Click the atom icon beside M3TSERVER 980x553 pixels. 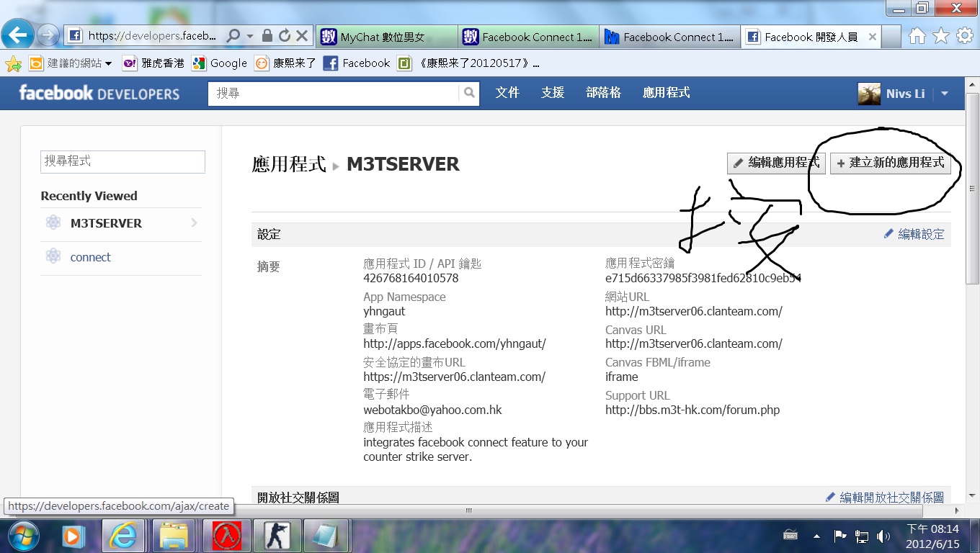point(53,222)
